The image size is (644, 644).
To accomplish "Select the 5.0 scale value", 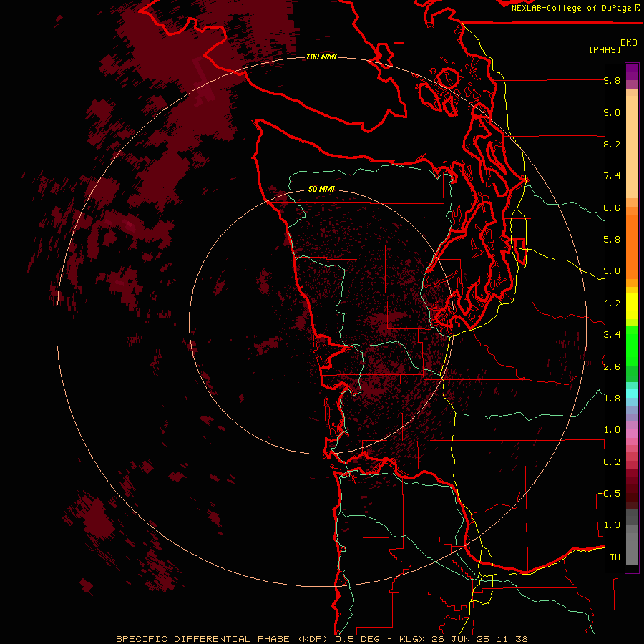I will coord(612,271).
